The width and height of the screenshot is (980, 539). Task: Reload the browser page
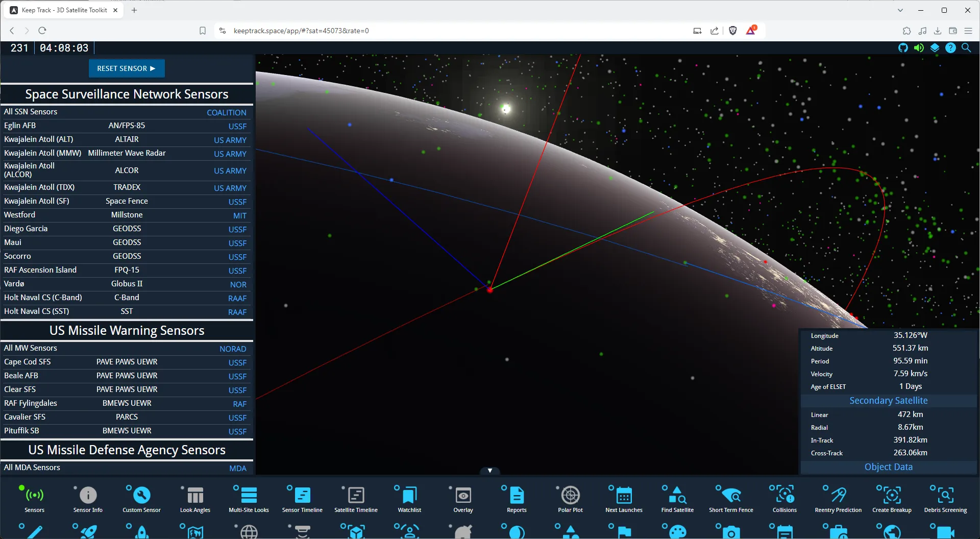tap(42, 31)
